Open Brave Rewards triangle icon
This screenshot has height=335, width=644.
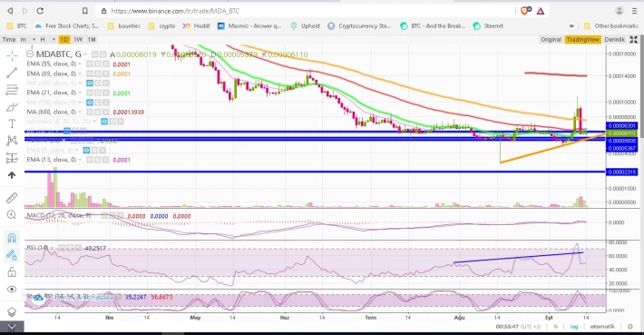[541, 11]
